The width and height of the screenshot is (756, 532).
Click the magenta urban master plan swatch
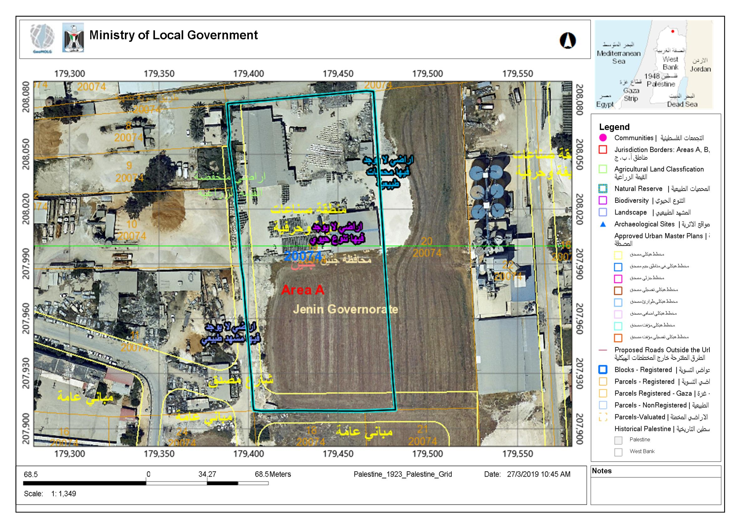(x=618, y=279)
